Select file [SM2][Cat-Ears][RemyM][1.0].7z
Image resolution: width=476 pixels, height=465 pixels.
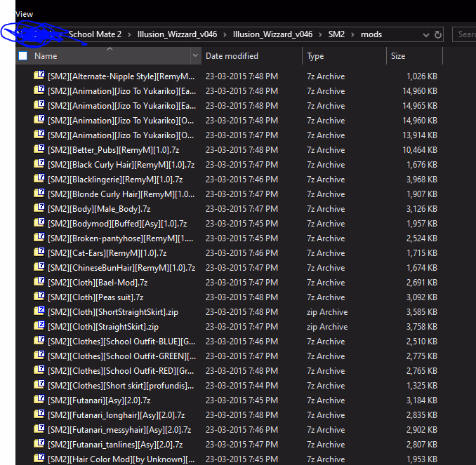pos(107,253)
